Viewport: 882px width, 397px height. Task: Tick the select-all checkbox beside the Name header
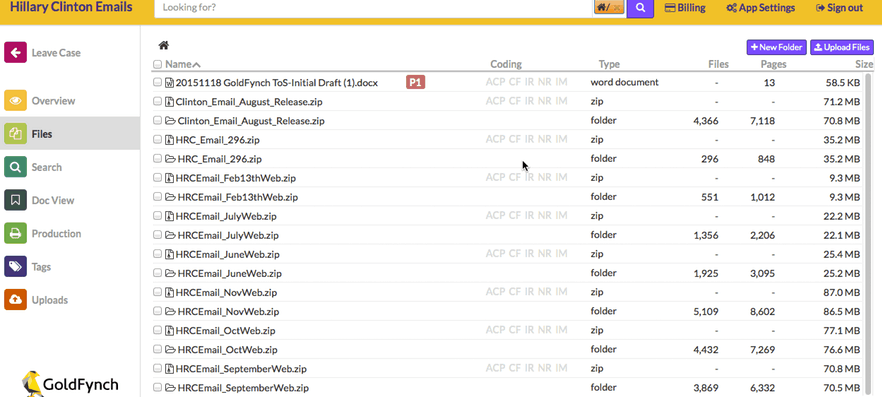[158, 65]
